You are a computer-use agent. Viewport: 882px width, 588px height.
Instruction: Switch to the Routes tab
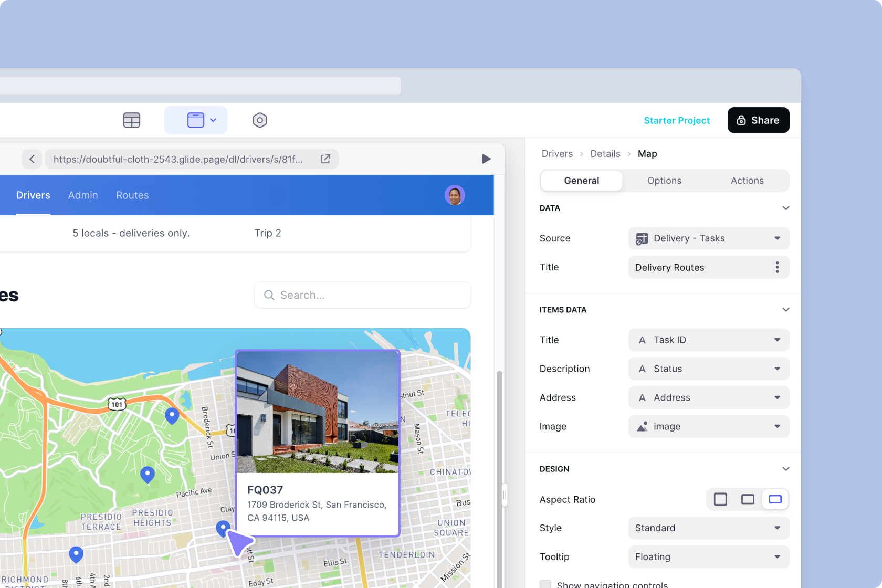pos(132,195)
